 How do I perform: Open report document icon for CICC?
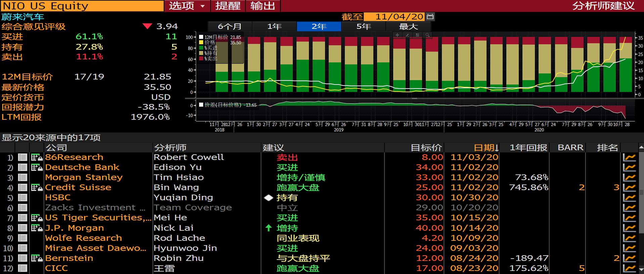(22, 268)
